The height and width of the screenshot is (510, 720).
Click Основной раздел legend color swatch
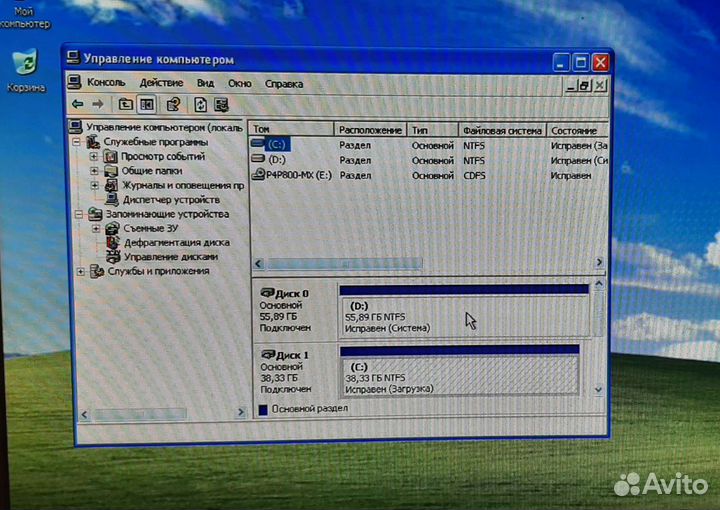[x=263, y=409]
